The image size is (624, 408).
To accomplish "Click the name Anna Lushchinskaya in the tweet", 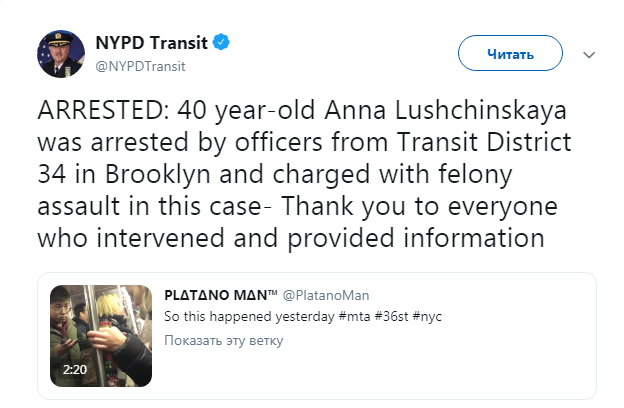I will click(445, 111).
